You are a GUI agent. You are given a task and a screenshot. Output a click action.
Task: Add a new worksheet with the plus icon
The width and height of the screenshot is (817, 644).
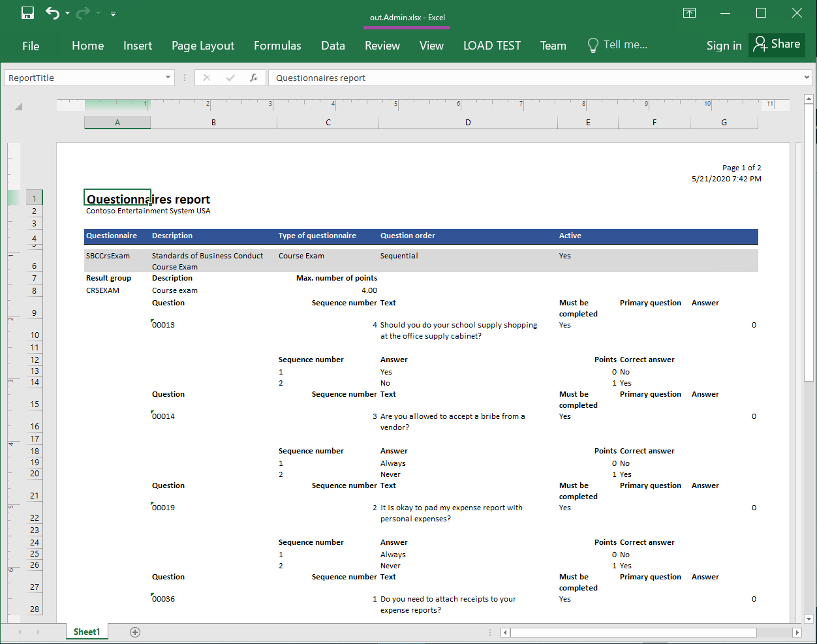134,632
